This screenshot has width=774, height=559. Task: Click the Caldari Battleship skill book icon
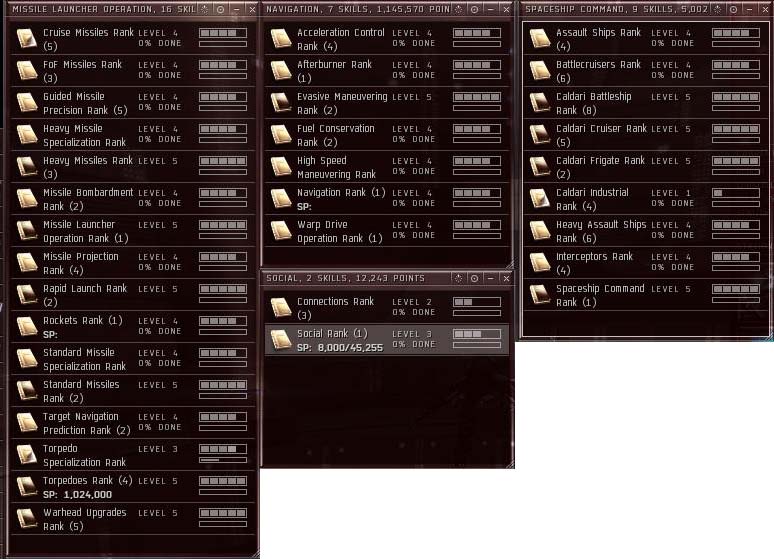click(x=540, y=102)
